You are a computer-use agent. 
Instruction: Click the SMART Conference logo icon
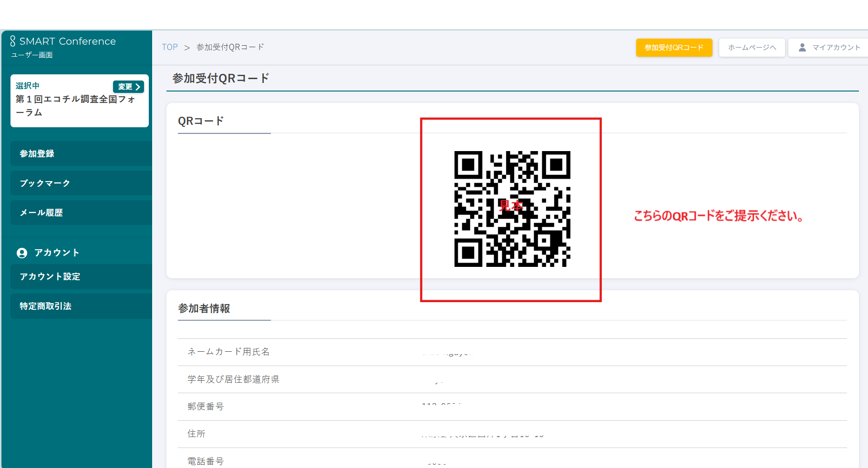pos(13,41)
